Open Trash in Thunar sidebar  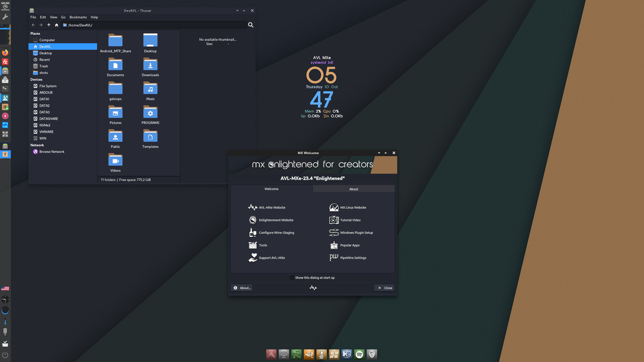coord(62,66)
